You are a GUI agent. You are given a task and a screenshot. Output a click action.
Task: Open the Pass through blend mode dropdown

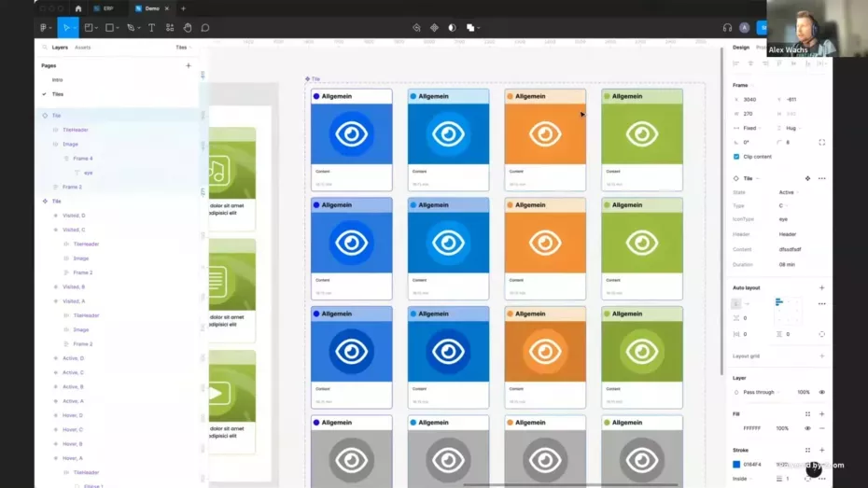pos(763,393)
